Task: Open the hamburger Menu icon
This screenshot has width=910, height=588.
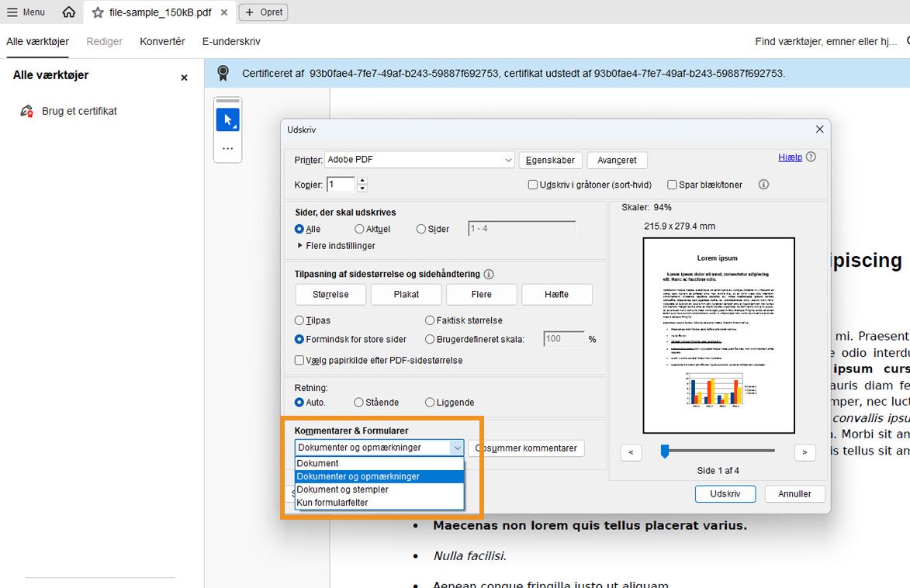Action: (x=12, y=12)
